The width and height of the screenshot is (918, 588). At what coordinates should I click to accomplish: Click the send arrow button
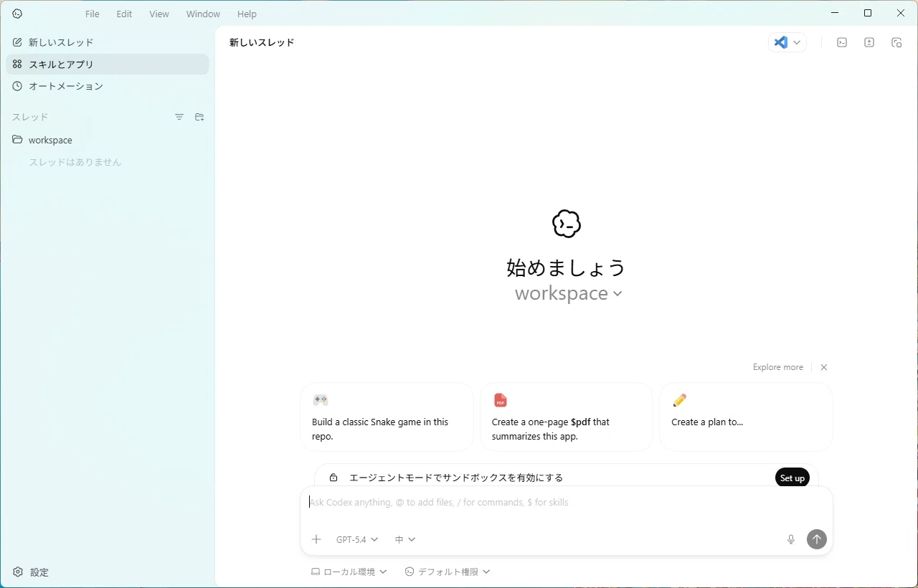[817, 539]
